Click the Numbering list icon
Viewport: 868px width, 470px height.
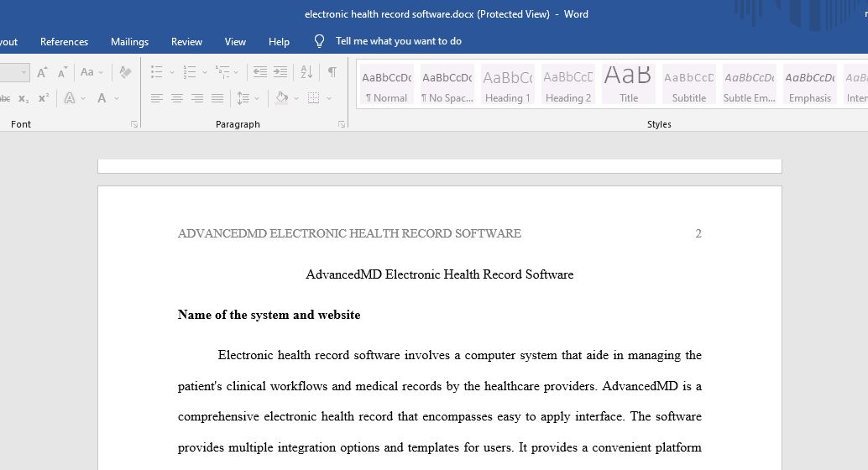[190, 72]
